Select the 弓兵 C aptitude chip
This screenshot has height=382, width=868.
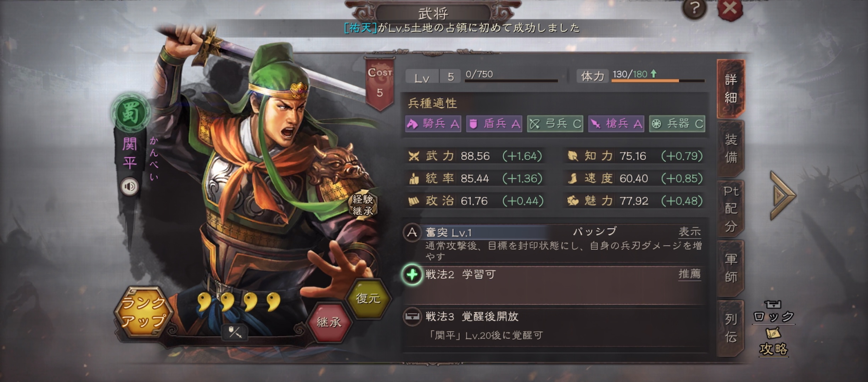555,124
